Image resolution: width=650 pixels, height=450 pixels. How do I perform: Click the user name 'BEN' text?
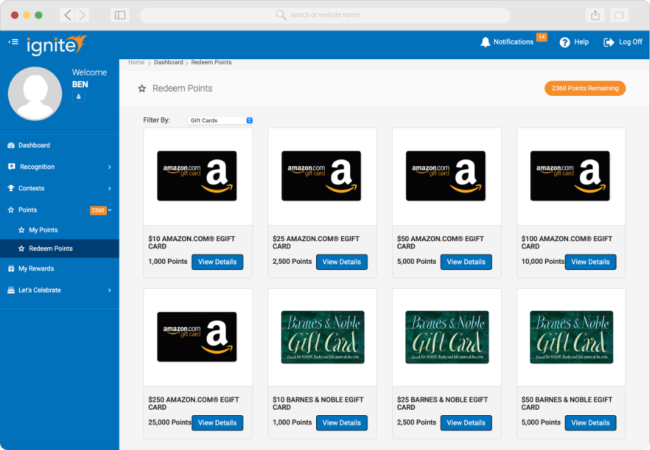[80, 85]
